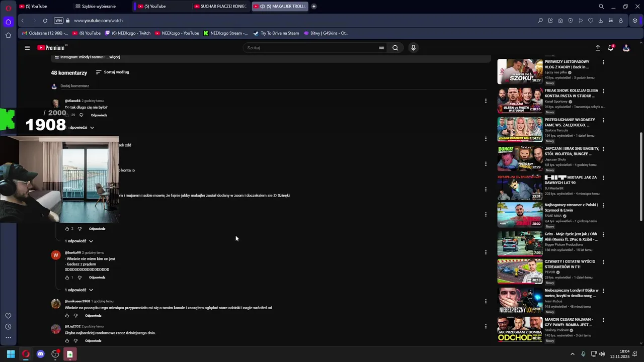Search YouTube with the magnifier button

(x=395, y=48)
